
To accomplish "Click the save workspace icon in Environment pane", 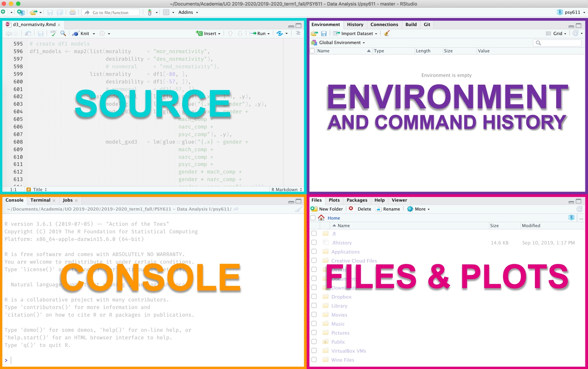I will [324, 34].
